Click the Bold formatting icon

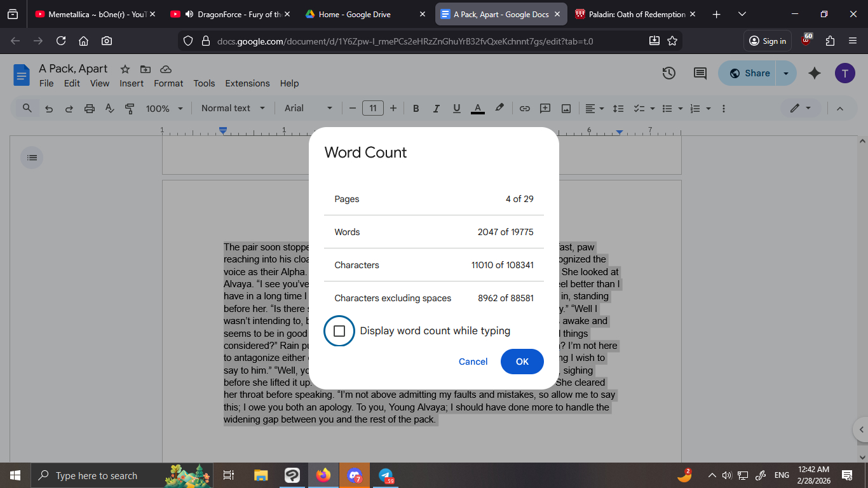pyautogui.click(x=416, y=109)
